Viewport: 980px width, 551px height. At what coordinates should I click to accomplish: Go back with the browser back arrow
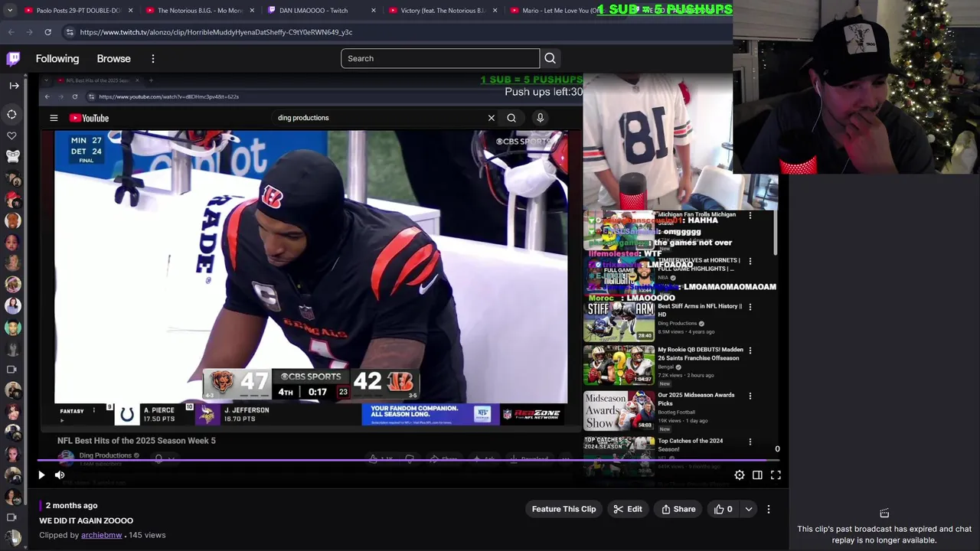click(x=11, y=32)
